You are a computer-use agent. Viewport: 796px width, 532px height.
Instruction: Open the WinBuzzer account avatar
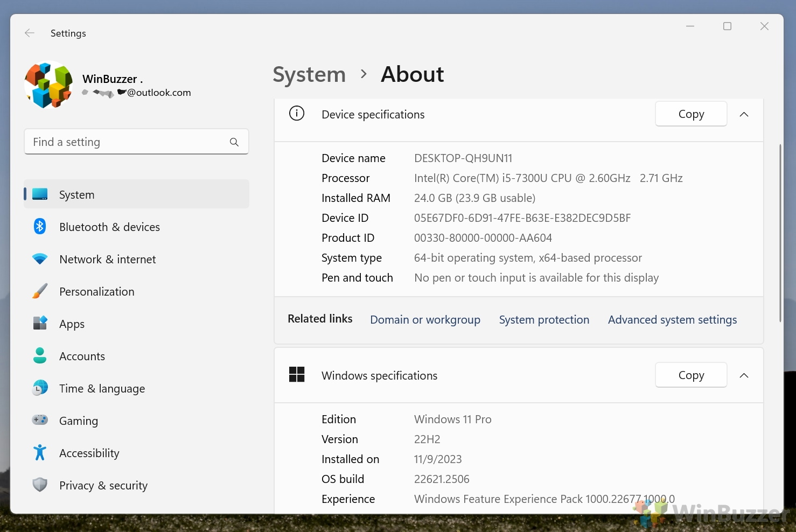[x=48, y=85]
